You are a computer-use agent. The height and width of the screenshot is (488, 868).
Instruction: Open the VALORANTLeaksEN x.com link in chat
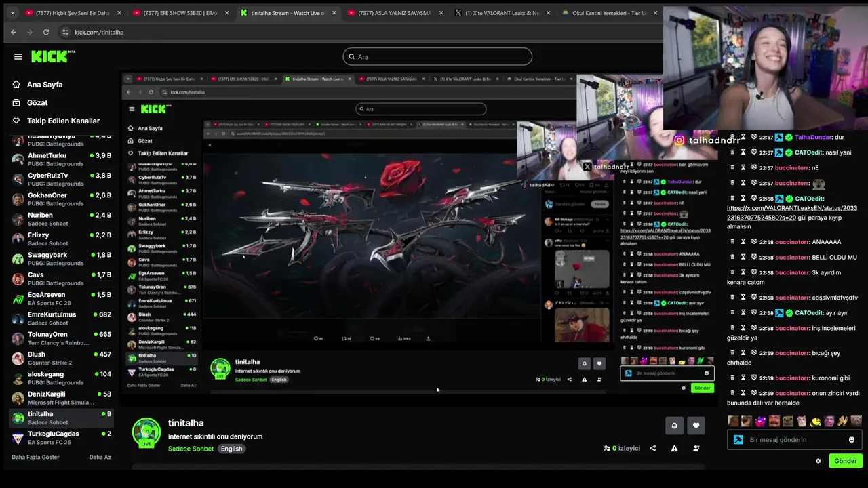[792, 213]
